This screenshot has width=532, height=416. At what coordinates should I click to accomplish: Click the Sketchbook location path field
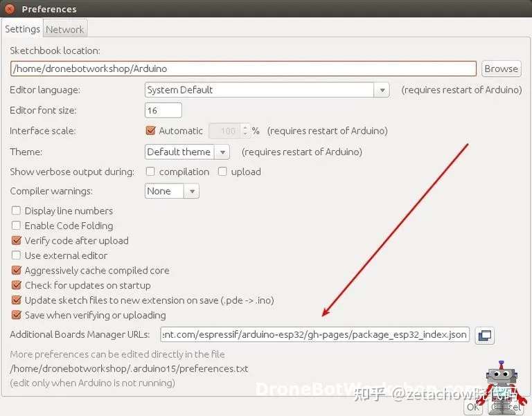243,69
